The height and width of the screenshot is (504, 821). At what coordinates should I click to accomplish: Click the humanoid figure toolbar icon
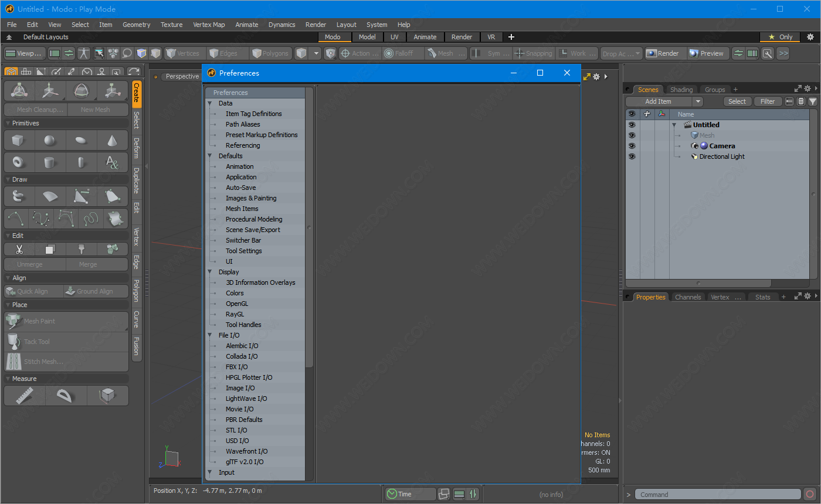(x=84, y=53)
